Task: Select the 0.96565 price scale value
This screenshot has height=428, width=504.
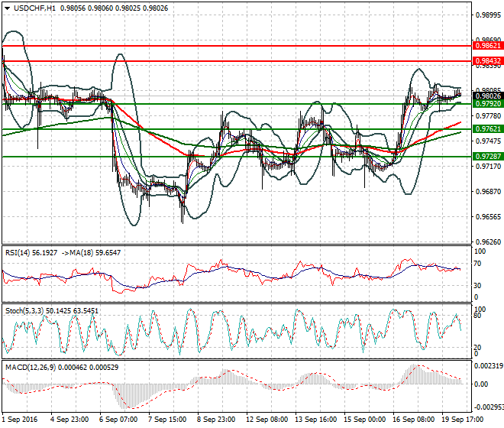Action: [x=488, y=217]
